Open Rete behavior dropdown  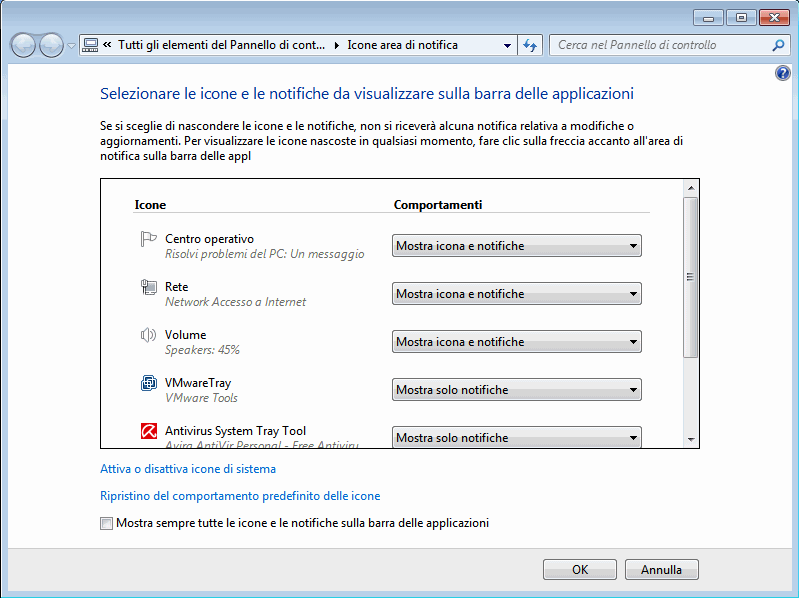[x=516, y=294]
